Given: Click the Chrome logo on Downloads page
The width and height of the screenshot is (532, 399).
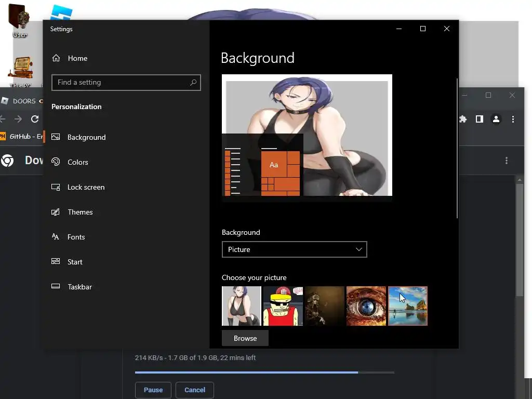Looking at the screenshot, I should coord(7,161).
